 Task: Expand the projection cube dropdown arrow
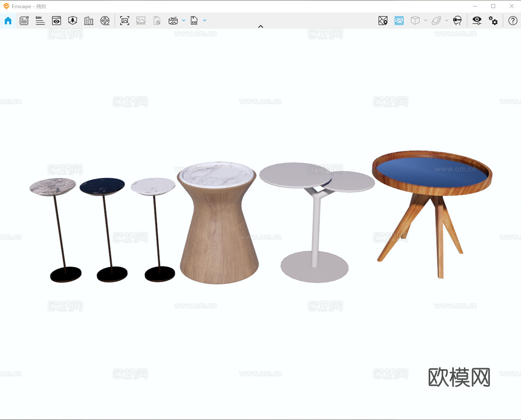tap(426, 20)
